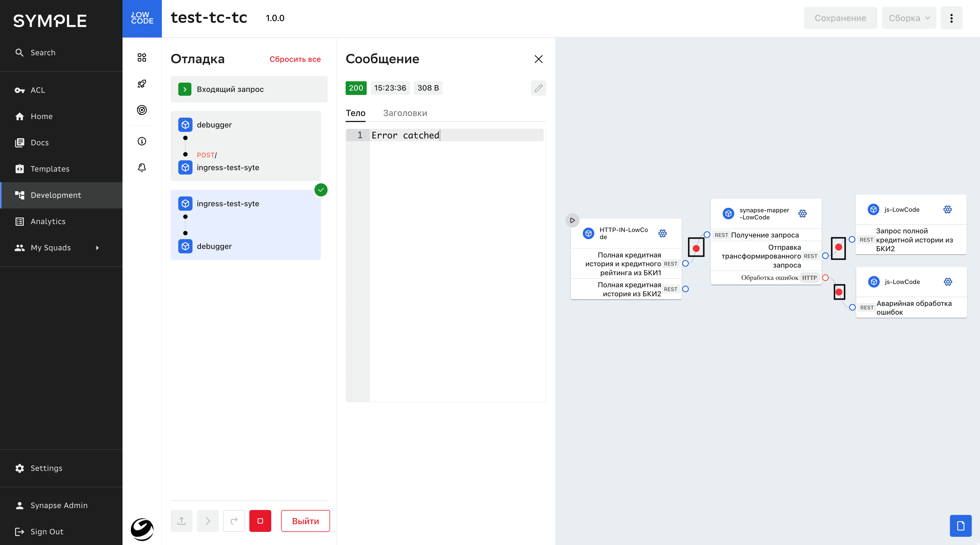Click the blue document icon bottom right
The image size is (980, 545).
tap(960, 526)
